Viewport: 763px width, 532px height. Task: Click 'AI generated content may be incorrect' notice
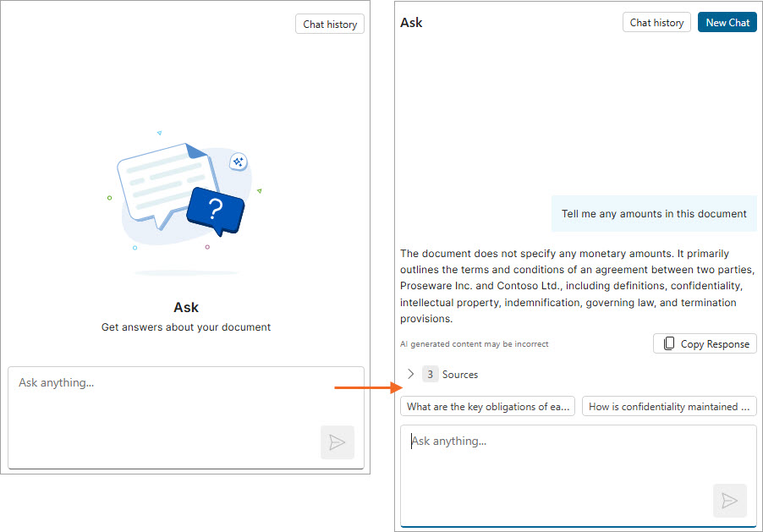point(474,344)
